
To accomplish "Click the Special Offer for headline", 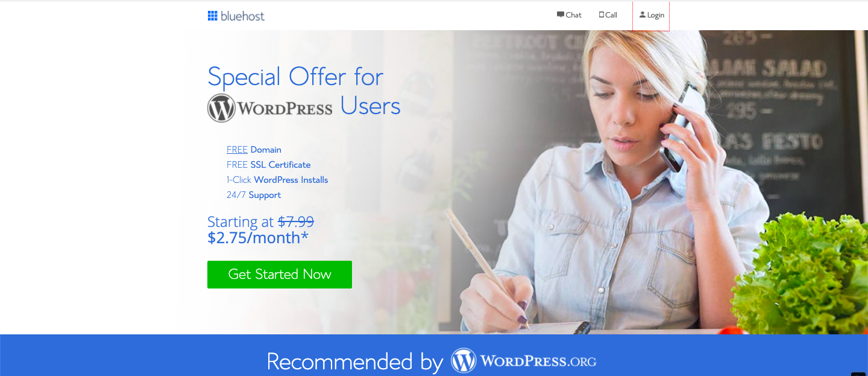I will tap(295, 77).
